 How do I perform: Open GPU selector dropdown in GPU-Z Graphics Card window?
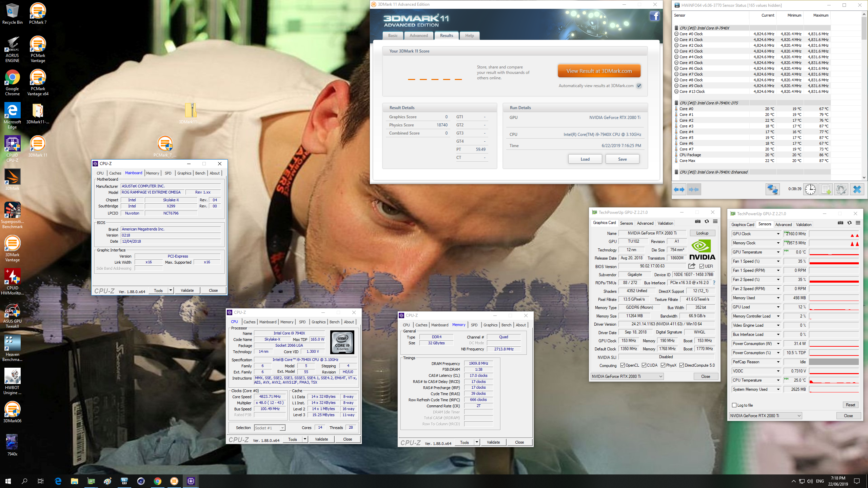pos(627,377)
